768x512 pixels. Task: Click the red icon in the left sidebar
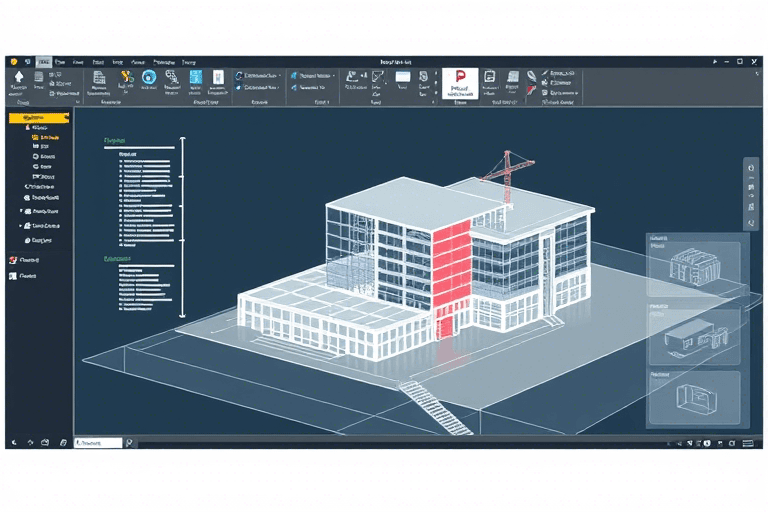pos(13,259)
